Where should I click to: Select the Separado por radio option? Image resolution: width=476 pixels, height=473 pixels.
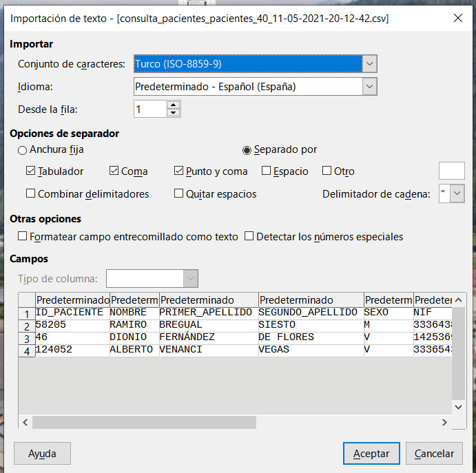(247, 149)
